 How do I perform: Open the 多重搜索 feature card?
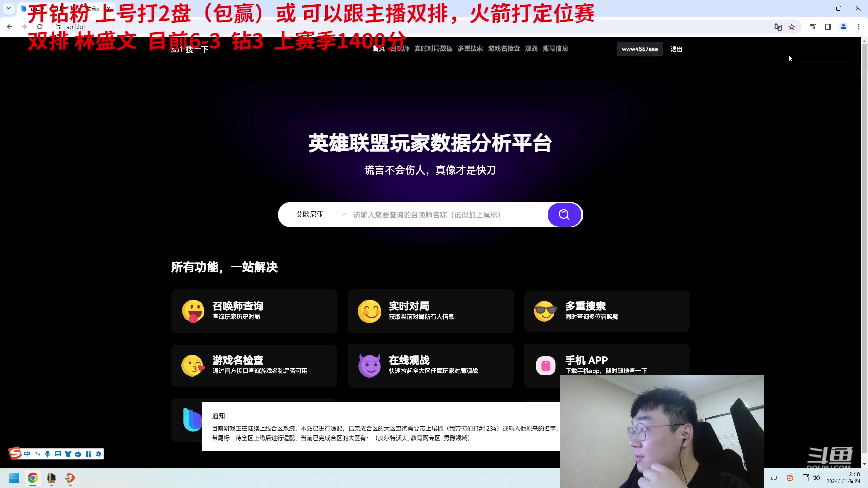click(x=607, y=311)
